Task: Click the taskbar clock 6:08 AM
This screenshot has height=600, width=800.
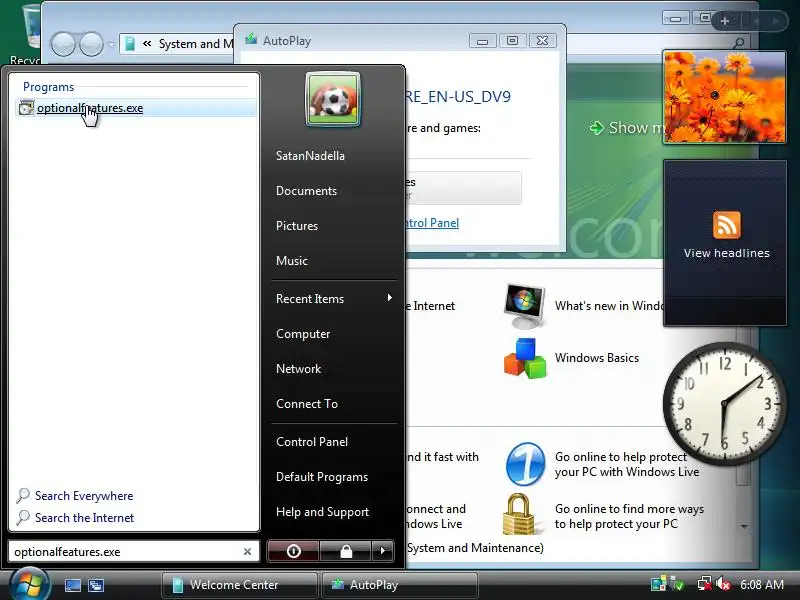Action: pos(762,584)
